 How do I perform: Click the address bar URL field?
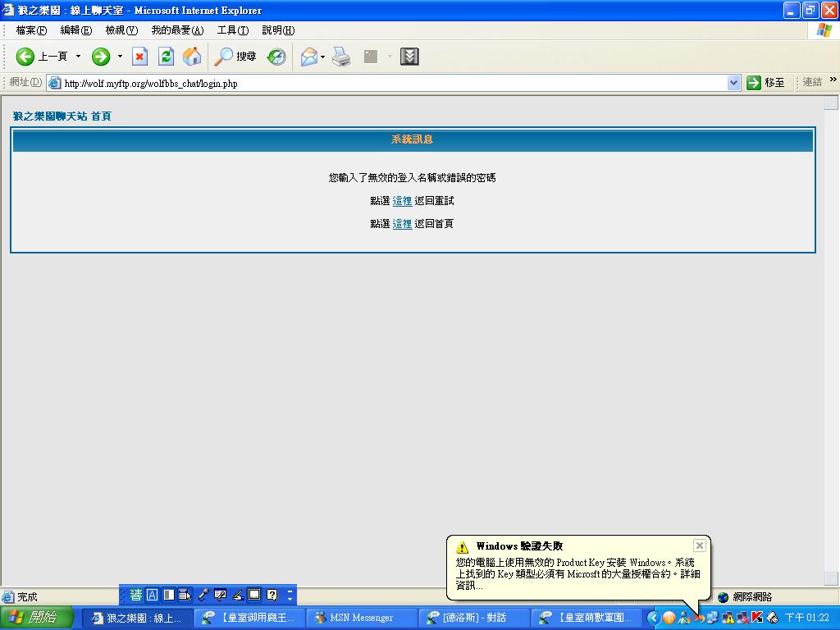[394, 83]
